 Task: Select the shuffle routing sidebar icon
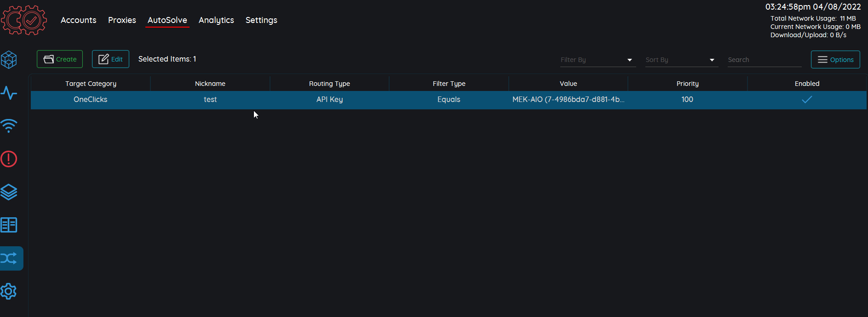point(10,258)
